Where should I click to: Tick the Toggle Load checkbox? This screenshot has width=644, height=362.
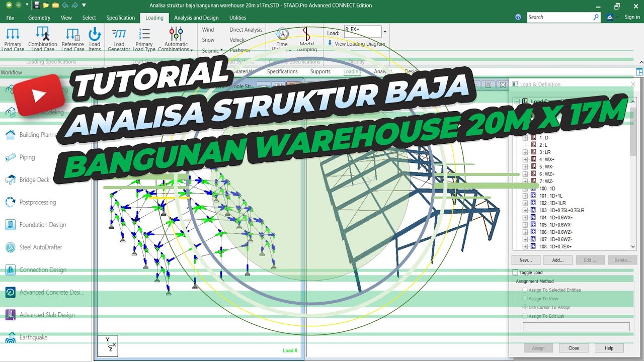[515, 273]
